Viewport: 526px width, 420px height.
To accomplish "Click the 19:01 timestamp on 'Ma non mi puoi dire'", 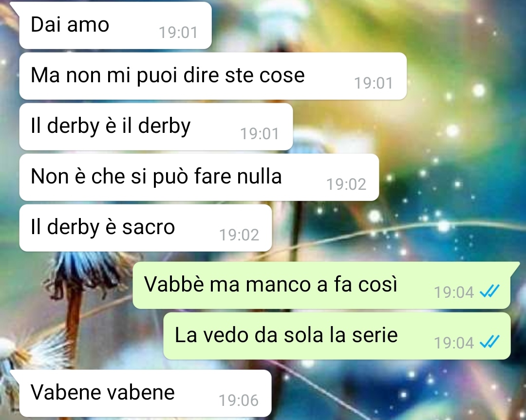I will [x=374, y=83].
